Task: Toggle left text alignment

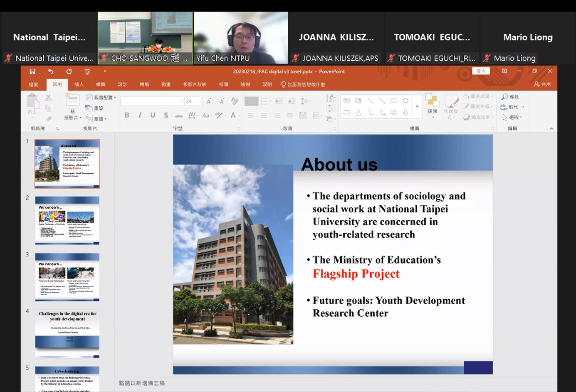Action: point(251,115)
